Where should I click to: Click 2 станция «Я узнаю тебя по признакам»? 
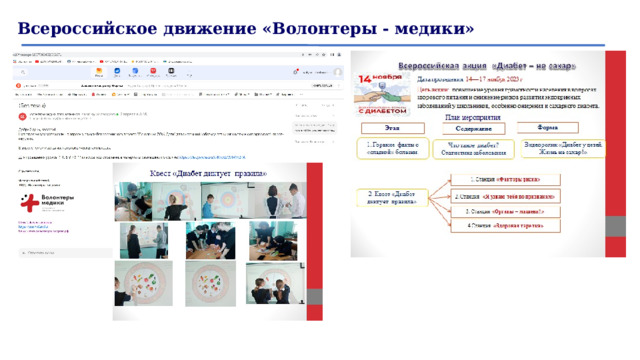[x=505, y=196]
